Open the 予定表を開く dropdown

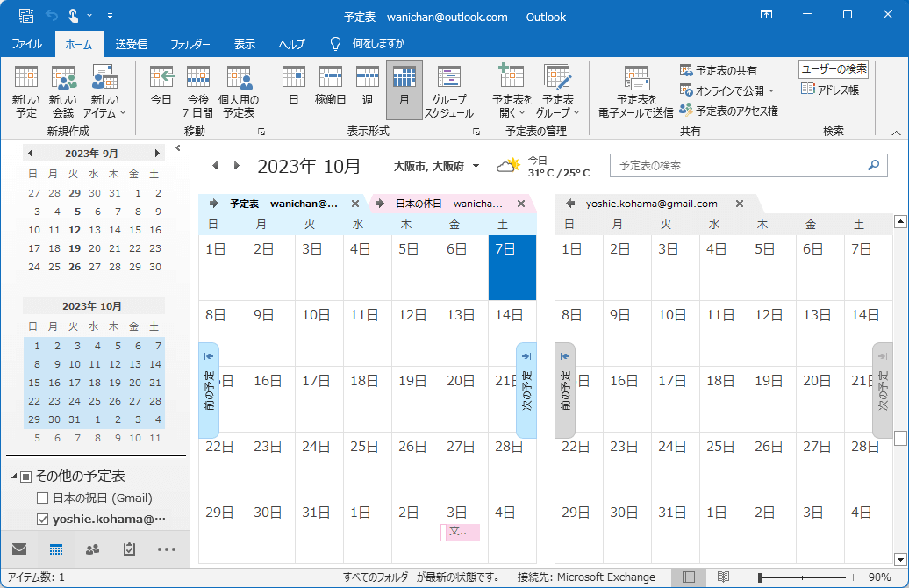[512, 91]
